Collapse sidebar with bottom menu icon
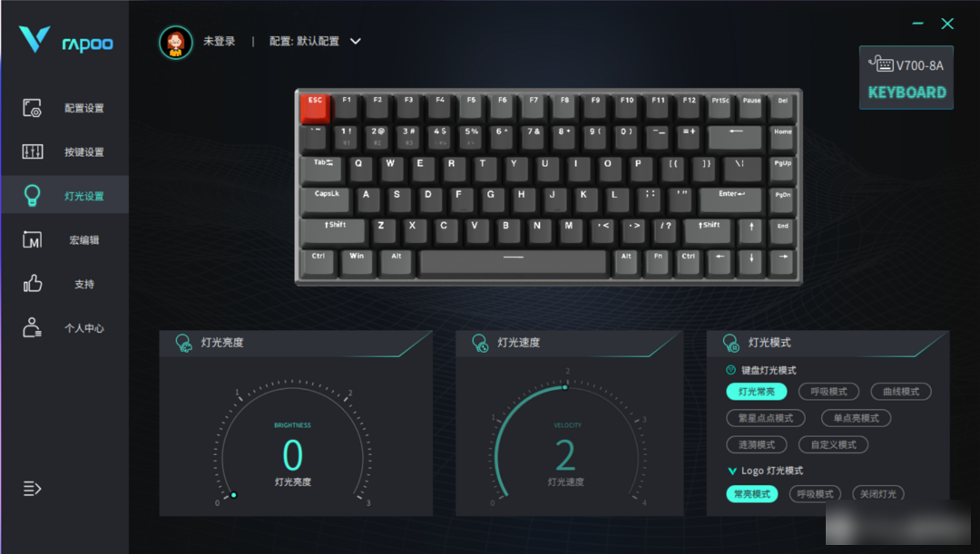The width and height of the screenshot is (980, 554). 32,488
